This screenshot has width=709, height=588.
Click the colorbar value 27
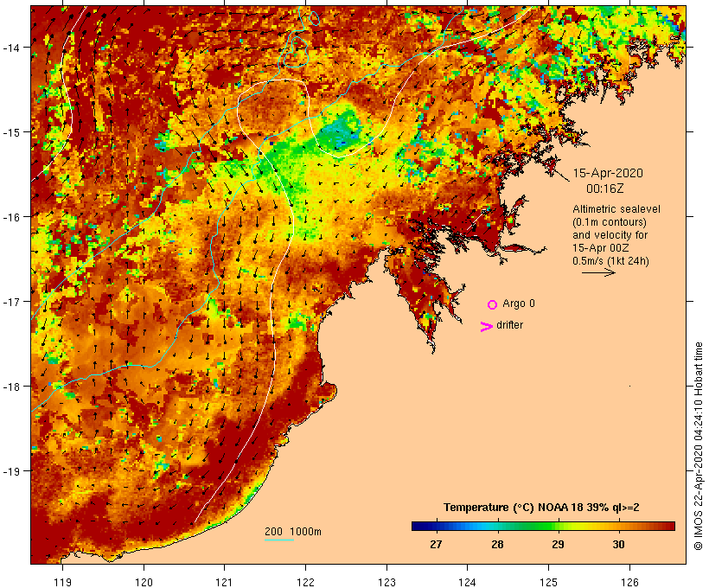pos(436,544)
